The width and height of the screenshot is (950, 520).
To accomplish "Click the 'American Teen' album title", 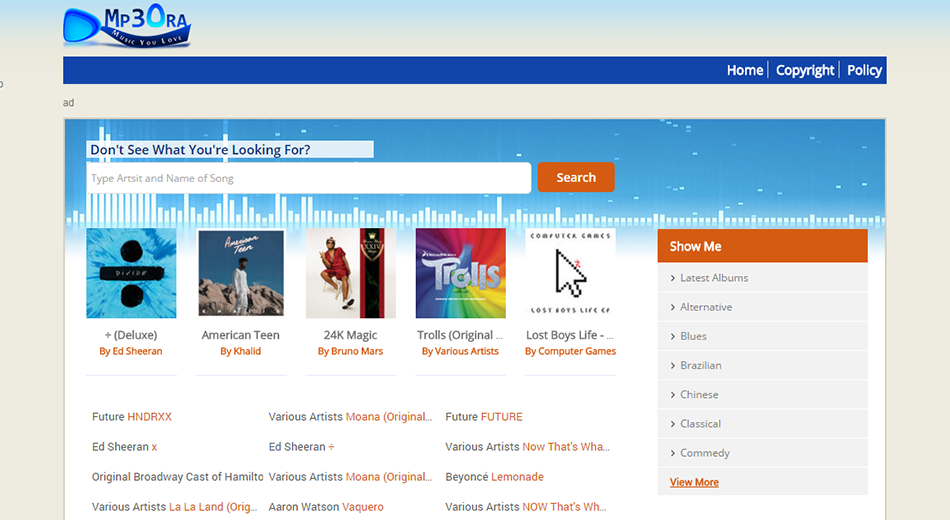I will pos(241,335).
